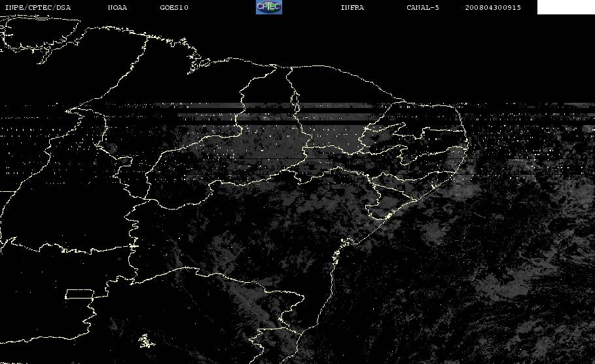Select the GOES10 satellite label
The width and height of the screenshot is (595, 364).
click(x=174, y=8)
